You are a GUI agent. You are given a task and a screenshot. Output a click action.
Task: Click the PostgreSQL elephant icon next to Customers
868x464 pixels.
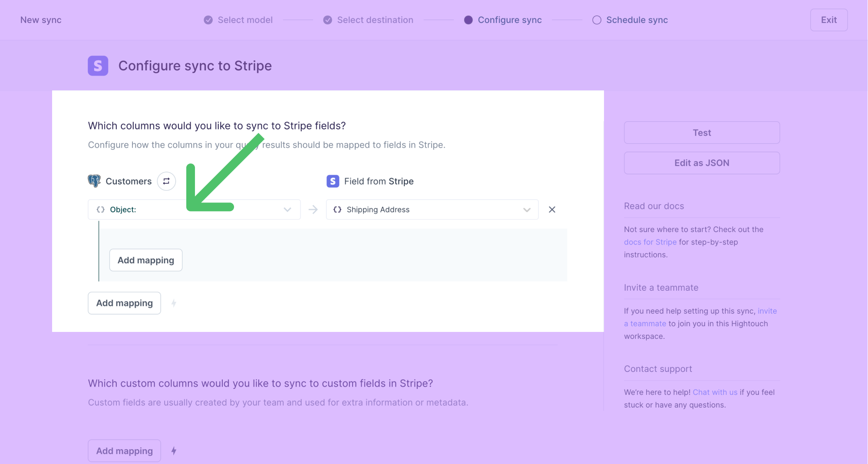click(94, 181)
